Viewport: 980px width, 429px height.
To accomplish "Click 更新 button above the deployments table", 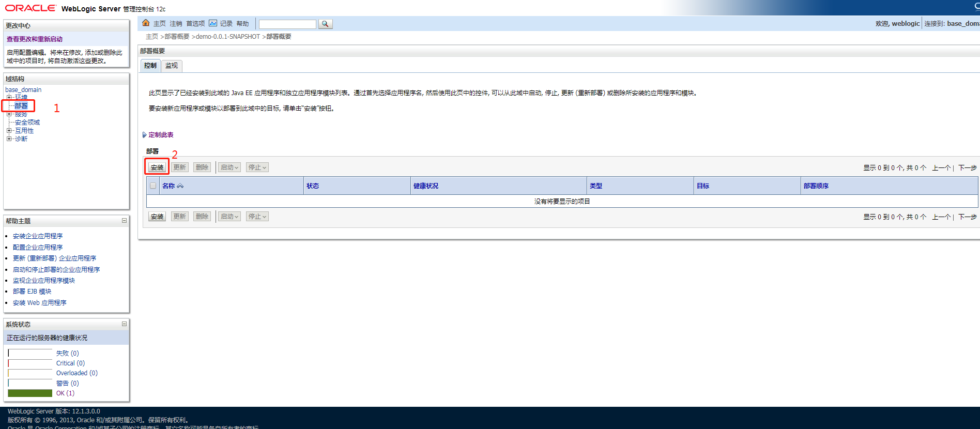I will (x=180, y=167).
